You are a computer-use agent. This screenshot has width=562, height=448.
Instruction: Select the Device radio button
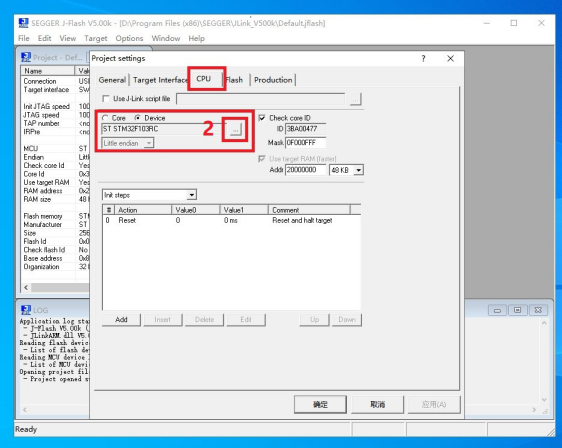click(x=138, y=118)
